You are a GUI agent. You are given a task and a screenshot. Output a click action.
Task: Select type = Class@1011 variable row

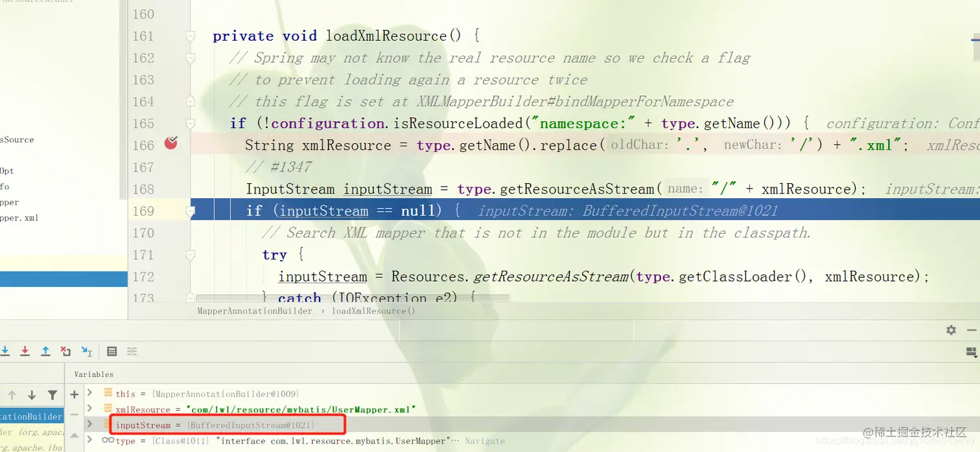click(531, 441)
